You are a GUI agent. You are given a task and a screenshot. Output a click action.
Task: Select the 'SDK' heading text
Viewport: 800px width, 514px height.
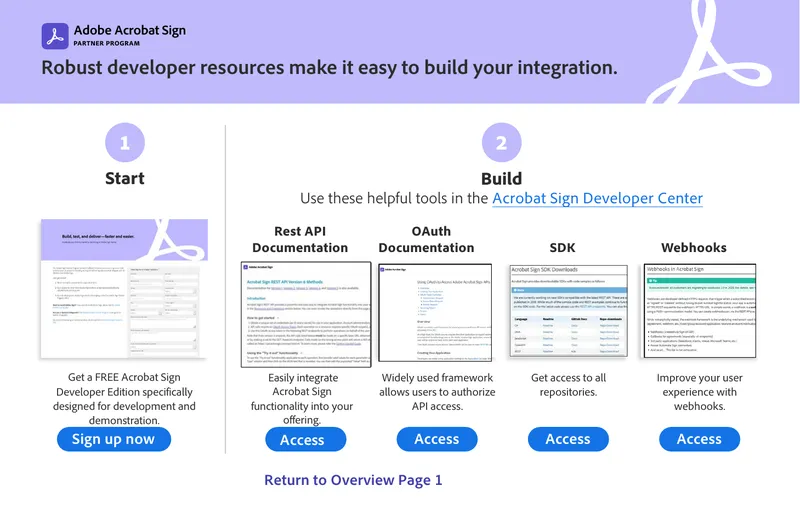point(562,248)
